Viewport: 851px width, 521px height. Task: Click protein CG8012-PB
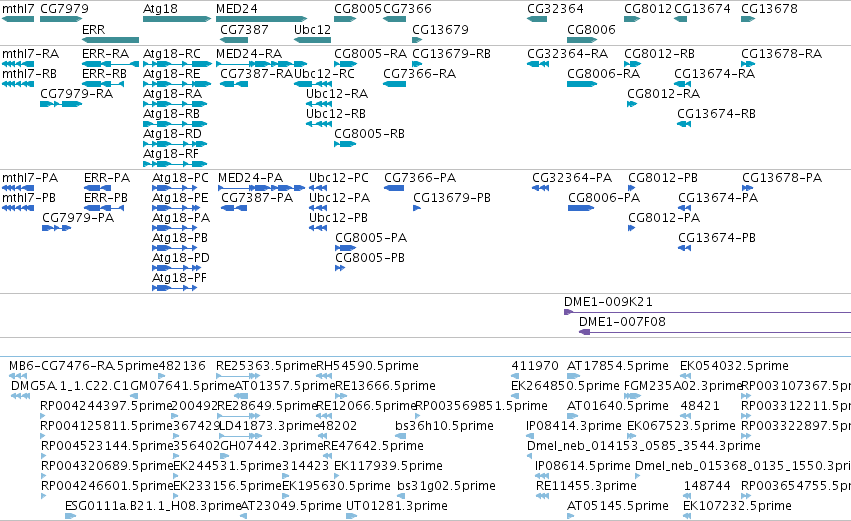click(x=663, y=178)
